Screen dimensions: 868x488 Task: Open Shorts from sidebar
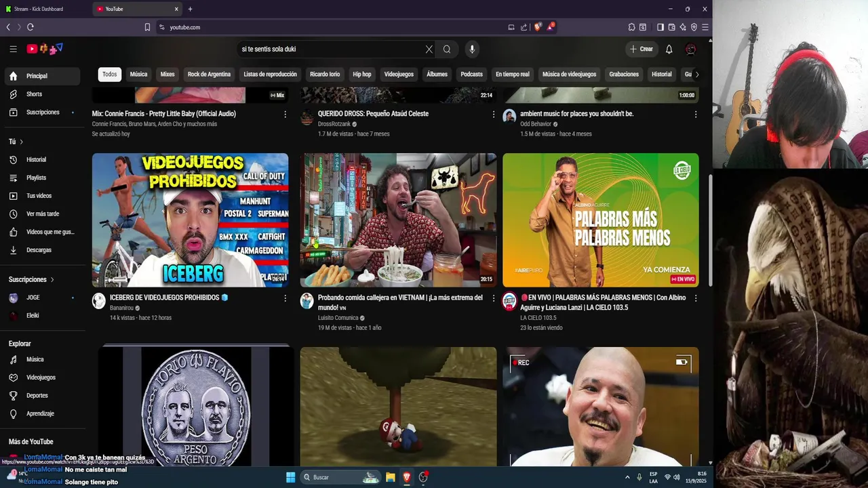pos(42,94)
